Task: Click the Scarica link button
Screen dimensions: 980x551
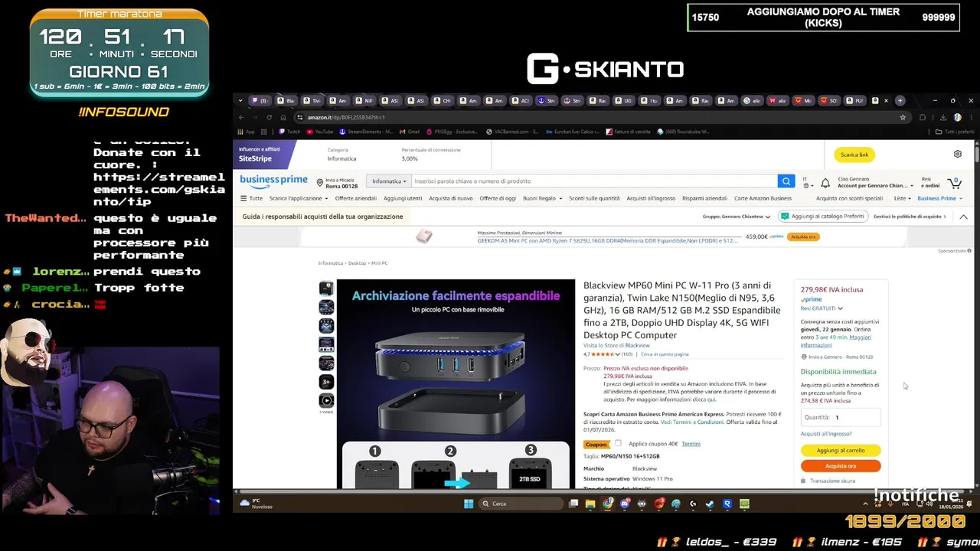Action: (x=854, y=155)
